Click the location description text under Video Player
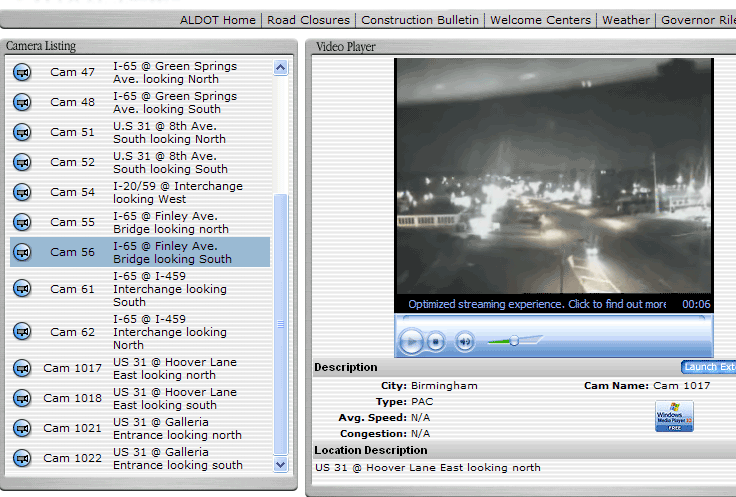The height and width of the screenshot is (497, 736). point(428,467)
